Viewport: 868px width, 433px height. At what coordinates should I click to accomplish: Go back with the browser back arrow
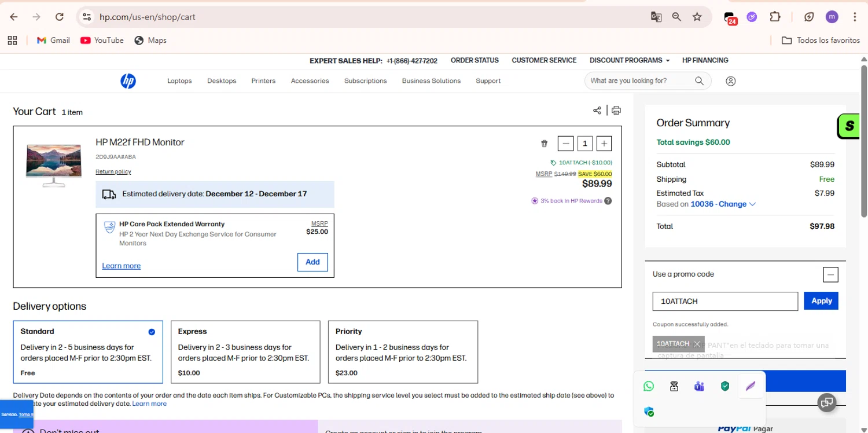pyautogui.click(x=14, y=17)
